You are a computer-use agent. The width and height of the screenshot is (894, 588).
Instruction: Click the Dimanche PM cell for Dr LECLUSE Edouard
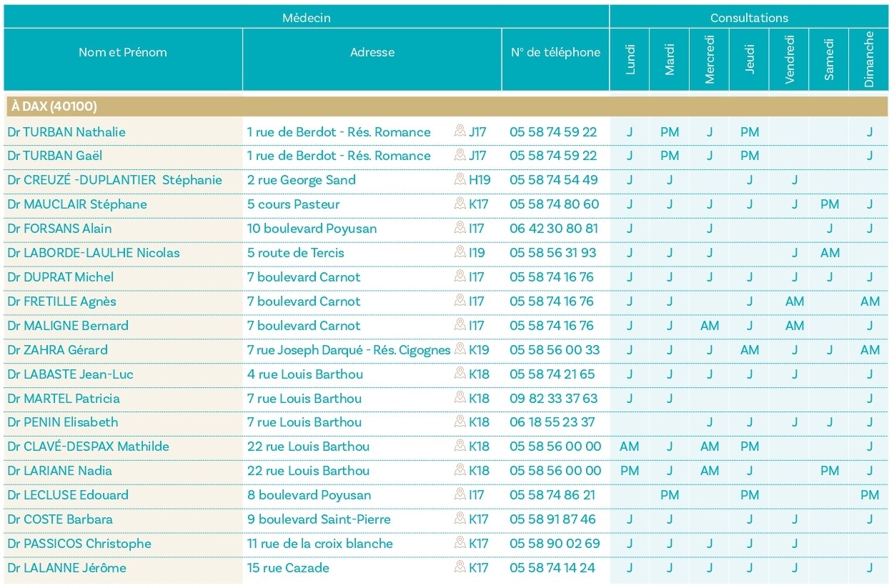point(870,494)
